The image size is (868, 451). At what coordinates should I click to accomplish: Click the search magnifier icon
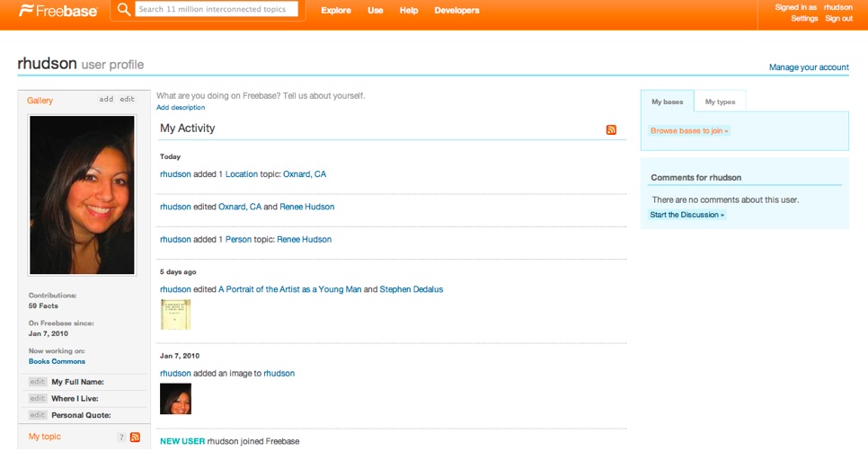pyautogui.click(x=124, y=9)
